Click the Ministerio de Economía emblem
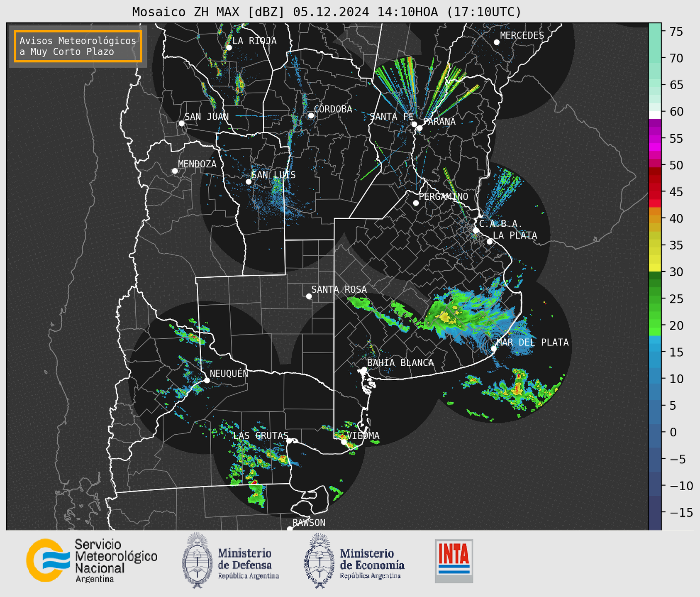Viewport: 700px width, 597px height. tap(320, 560)
